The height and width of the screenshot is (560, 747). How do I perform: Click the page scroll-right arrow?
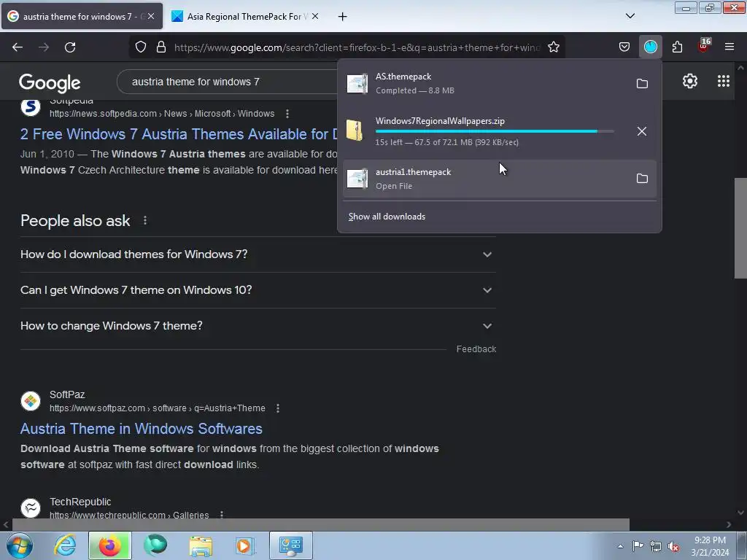729,524
